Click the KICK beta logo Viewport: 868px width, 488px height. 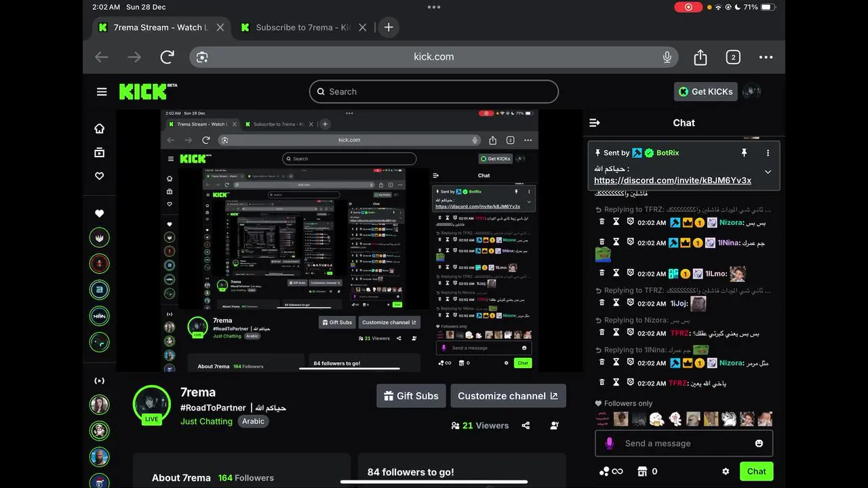pos(148,91)
